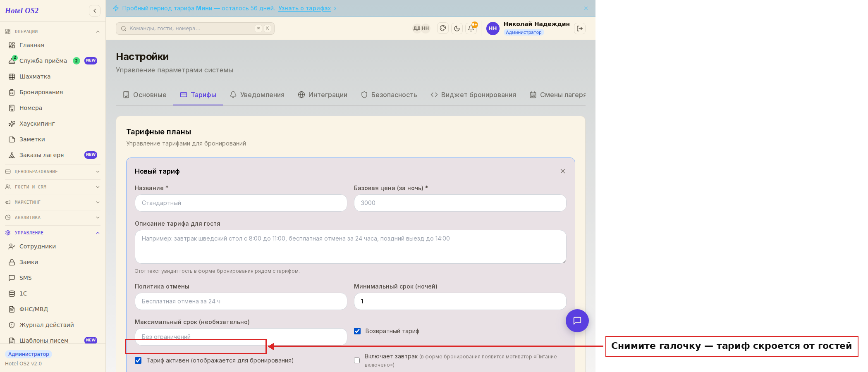Open Заметки section

pos(53,139)
